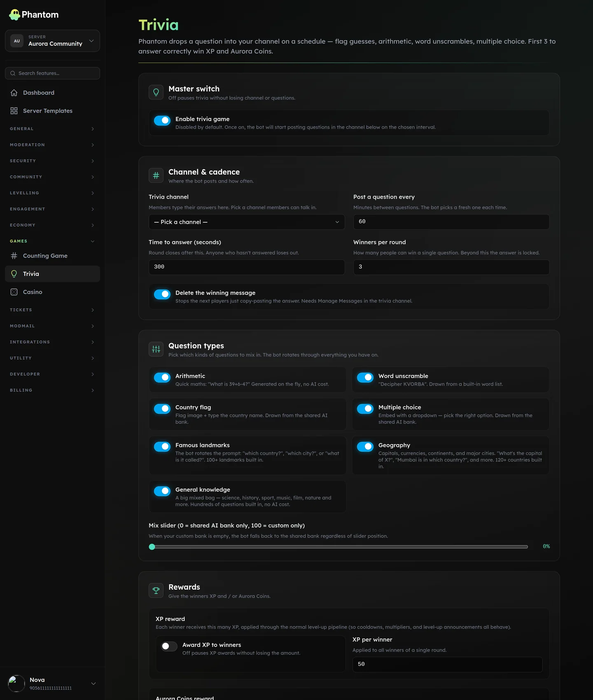Viewport: 593px width, 700px height.
Task: Expand the Community sidebar section
Action: point(52,177)
